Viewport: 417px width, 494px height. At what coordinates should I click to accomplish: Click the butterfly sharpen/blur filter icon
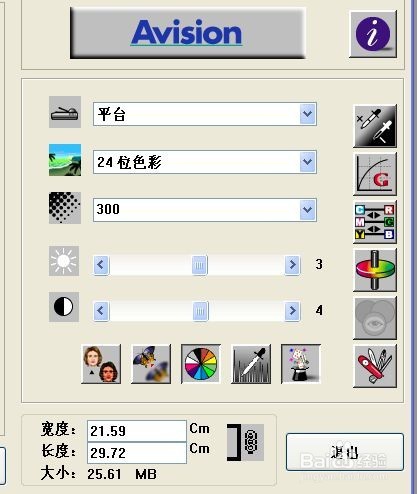click(151, 364)
